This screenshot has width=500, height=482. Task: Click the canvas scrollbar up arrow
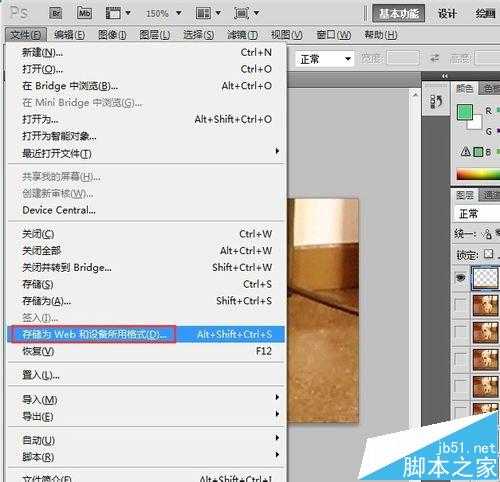415,95
